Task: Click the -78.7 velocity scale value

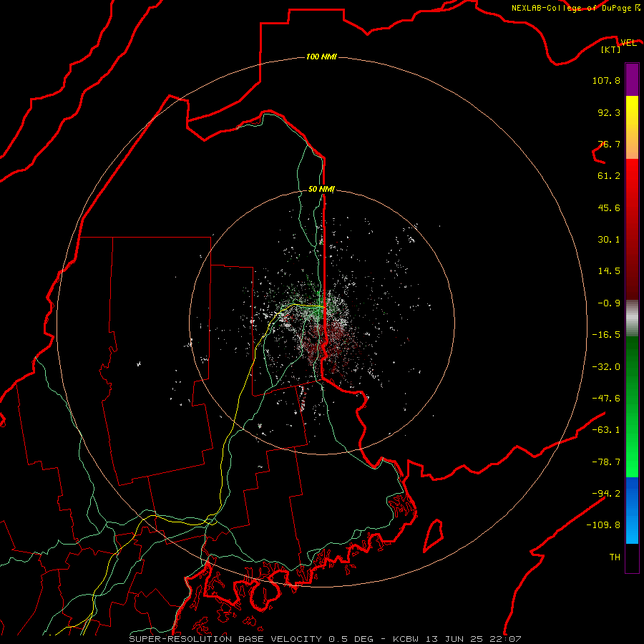Action: pos(606,462)
